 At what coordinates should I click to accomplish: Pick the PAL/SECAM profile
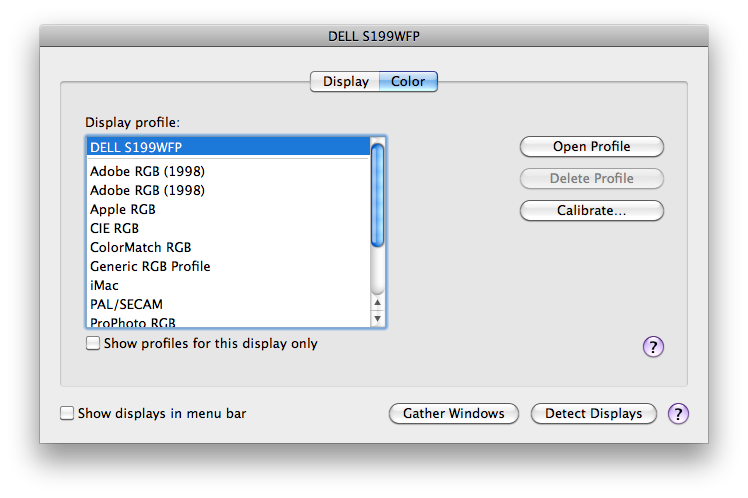229,304
